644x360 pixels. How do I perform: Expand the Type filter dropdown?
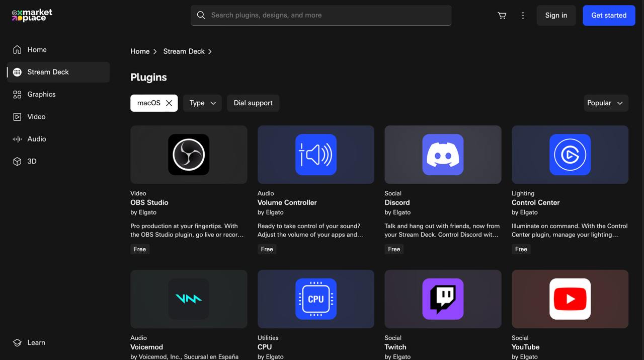click(x=202, y=103)
